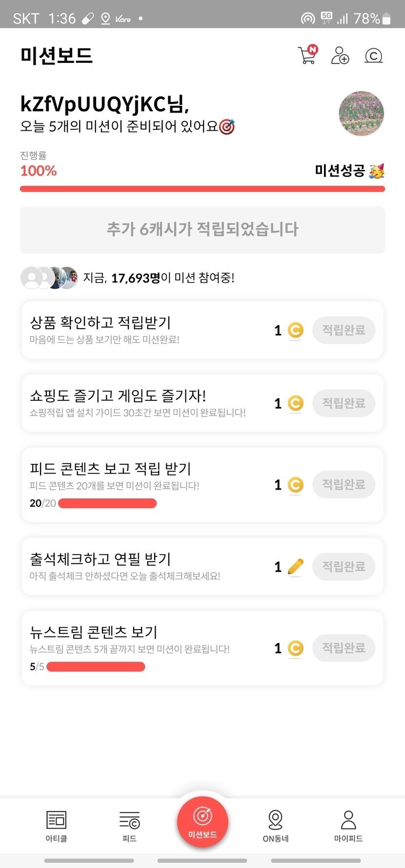Open the ON동네 location tab
This screenshot has width=405, height=868.
coord(276,826)
